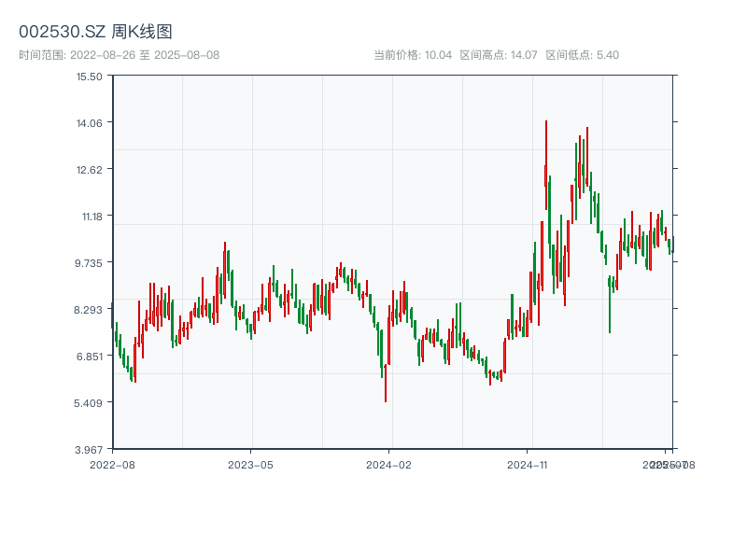Click the x-axis label 2023-05
Image resolution: width=747 pixels, height=560 pixels.
click(250, 465)
